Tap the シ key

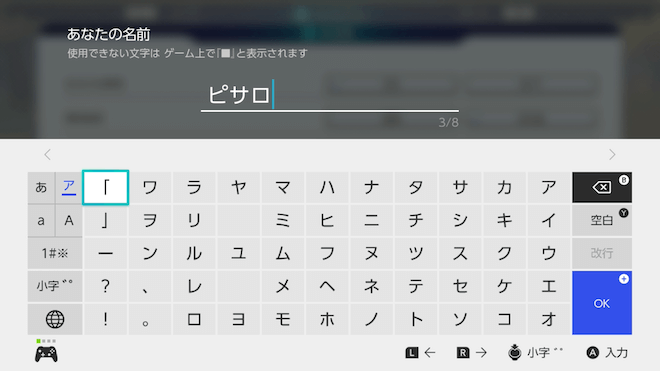(460, 220)
